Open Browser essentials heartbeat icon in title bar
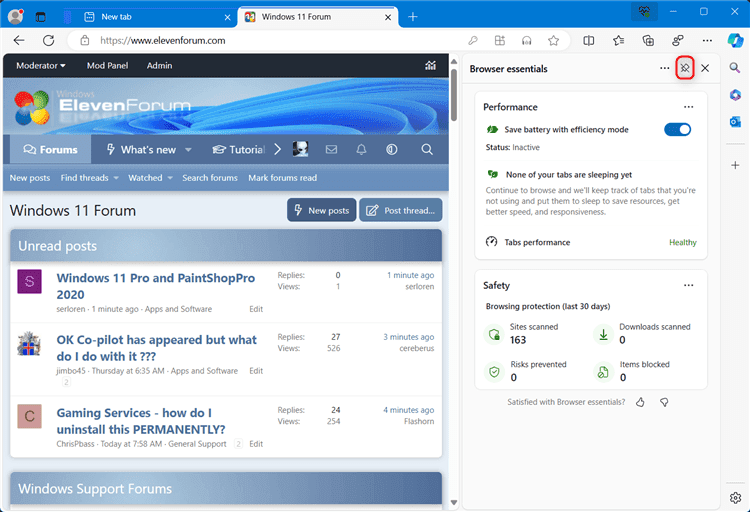Viewport: 750px width, 512px height. [644, 11]
